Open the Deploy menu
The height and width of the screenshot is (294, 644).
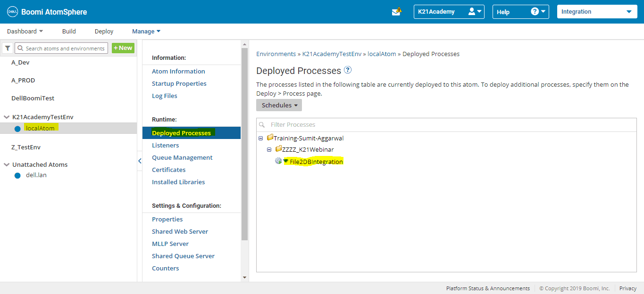(x=104, y=31)
